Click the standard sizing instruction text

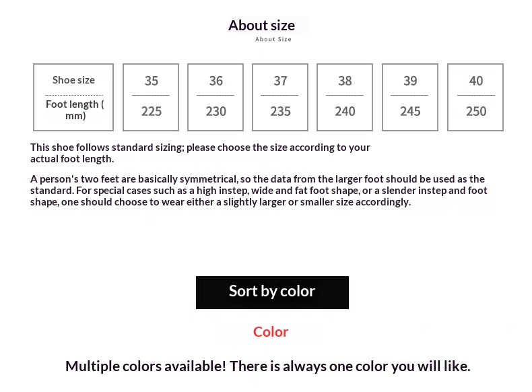(x=200, y=153)
